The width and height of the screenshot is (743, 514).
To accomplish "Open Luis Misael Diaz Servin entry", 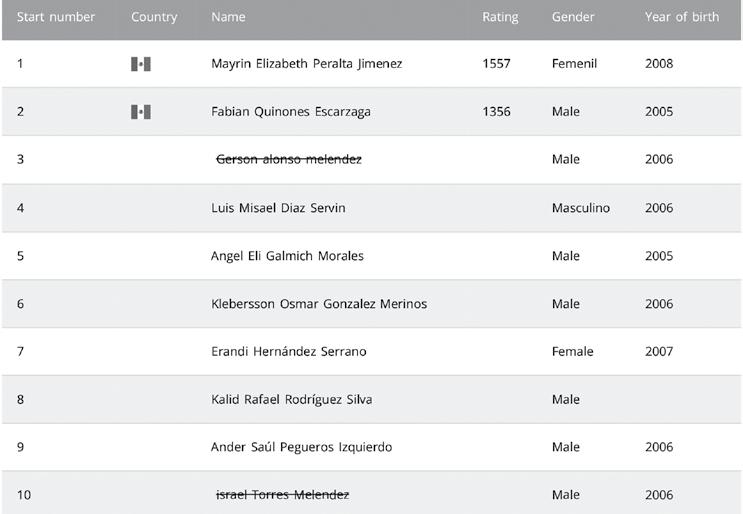I will pyautogui.click(x=278, y=208).
